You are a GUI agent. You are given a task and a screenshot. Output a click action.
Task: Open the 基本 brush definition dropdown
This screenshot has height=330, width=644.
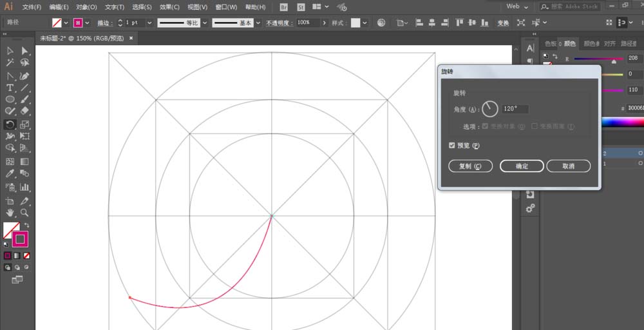tap(258, 23)
